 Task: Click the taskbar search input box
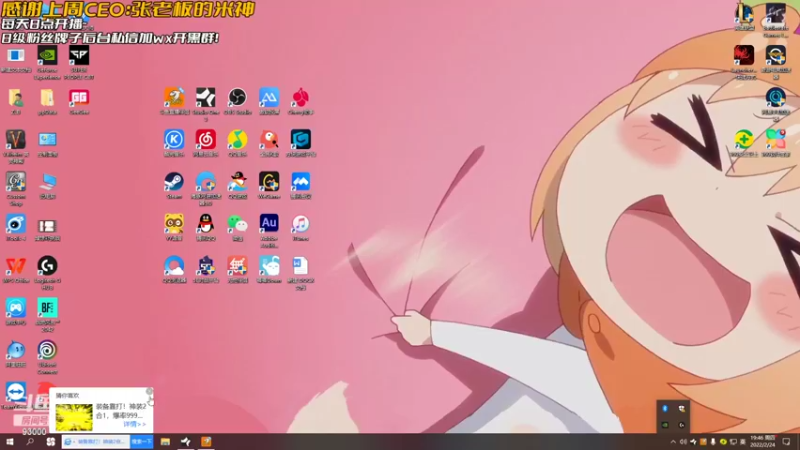[x=96, y=442]
